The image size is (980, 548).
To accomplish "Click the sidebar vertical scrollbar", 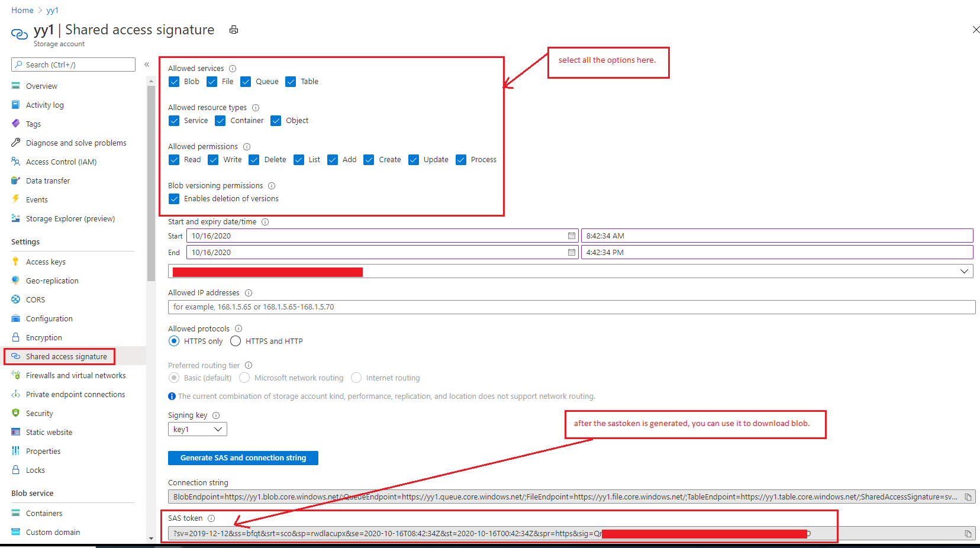I will click(151, 183).
